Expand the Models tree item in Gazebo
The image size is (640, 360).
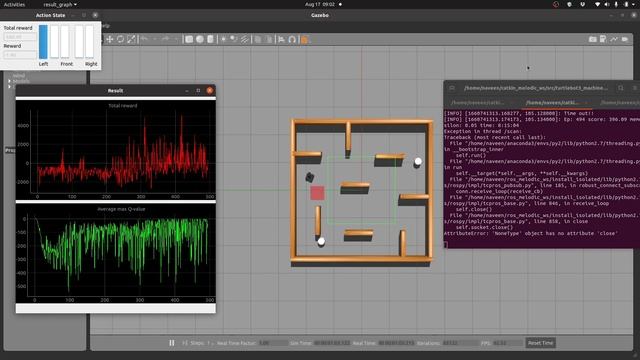9,81
